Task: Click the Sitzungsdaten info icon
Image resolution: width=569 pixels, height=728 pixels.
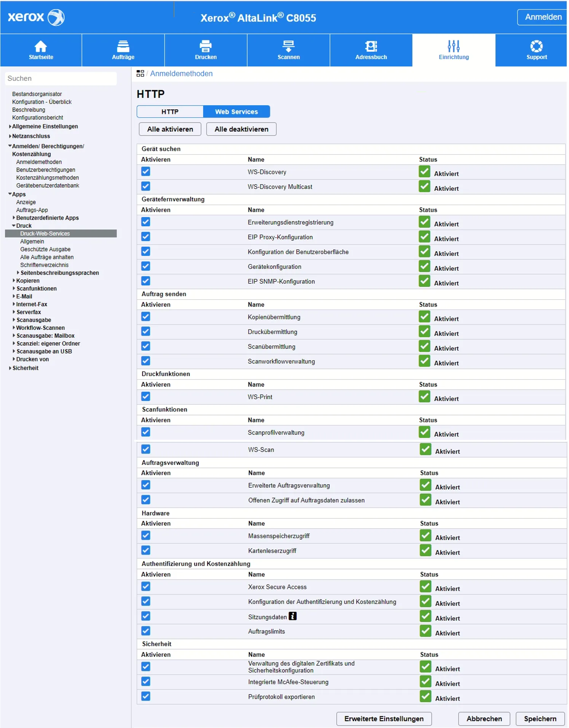Action: tap(293, 616)
